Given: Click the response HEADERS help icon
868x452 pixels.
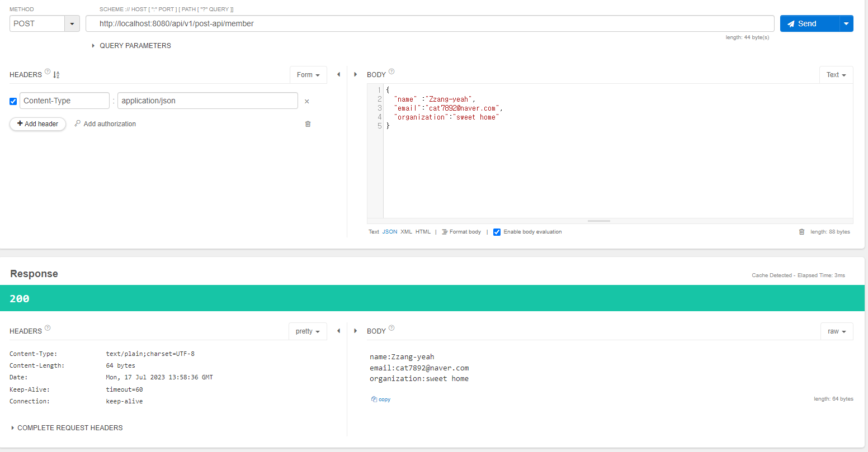Looking at the screenshot, I should (48, 328).
